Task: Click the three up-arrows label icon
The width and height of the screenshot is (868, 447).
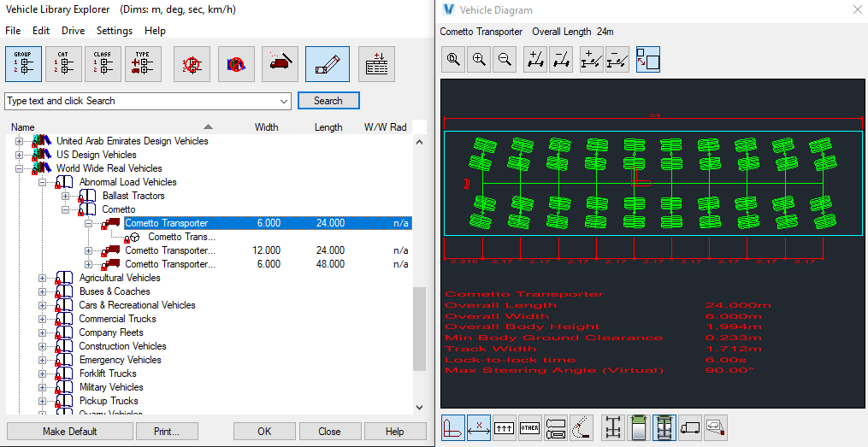Action: [505, 427]
